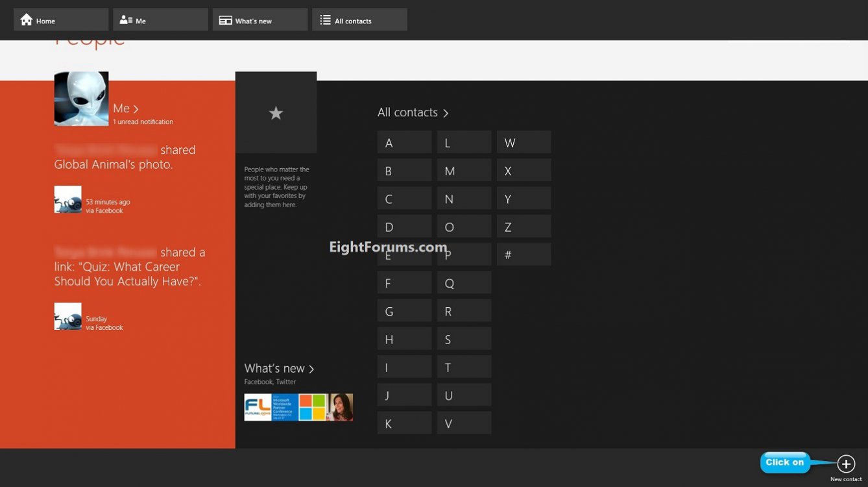Click 'Facebook, Twitter' under What's new
868x487 pixels.
(x=270, y=382)
